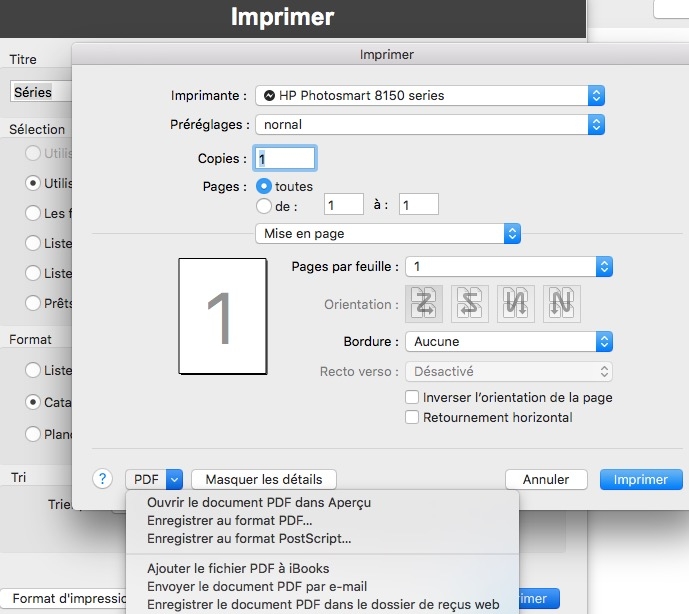The height and width of the screenshot is (614, 689).
Task: Select the second layout direction icon
Action: [469, 304]
